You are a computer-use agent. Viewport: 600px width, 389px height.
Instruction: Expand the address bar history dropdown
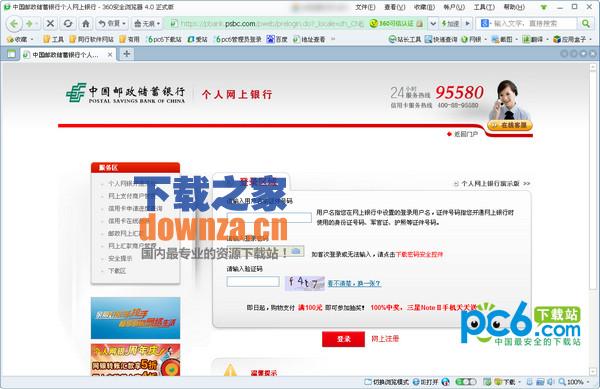click(433, 24)
